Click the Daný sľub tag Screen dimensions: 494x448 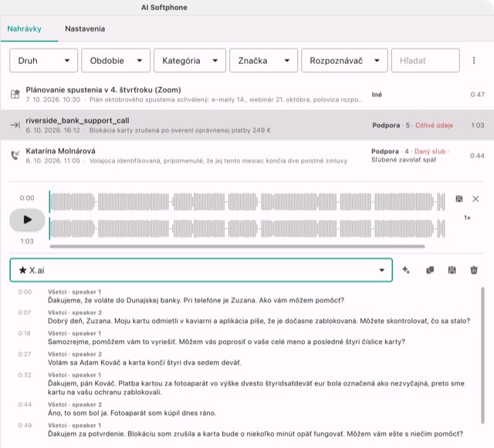point(430,151)
